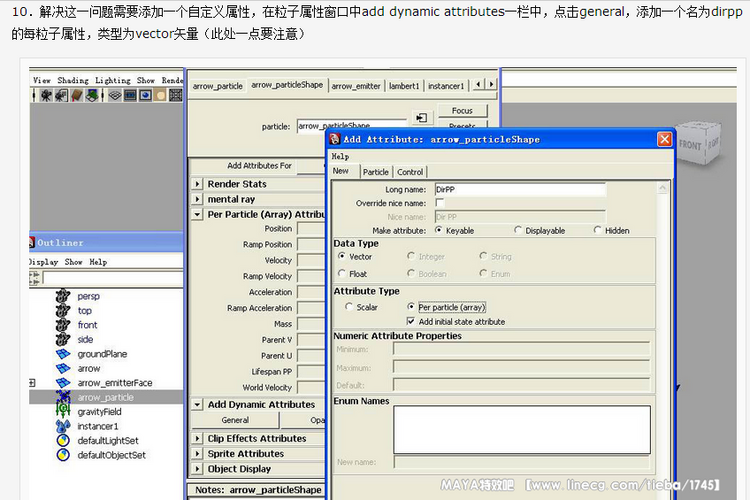
Task: Expand the Render Stats section
Action: pyautogui.click(x=197, y=184)
